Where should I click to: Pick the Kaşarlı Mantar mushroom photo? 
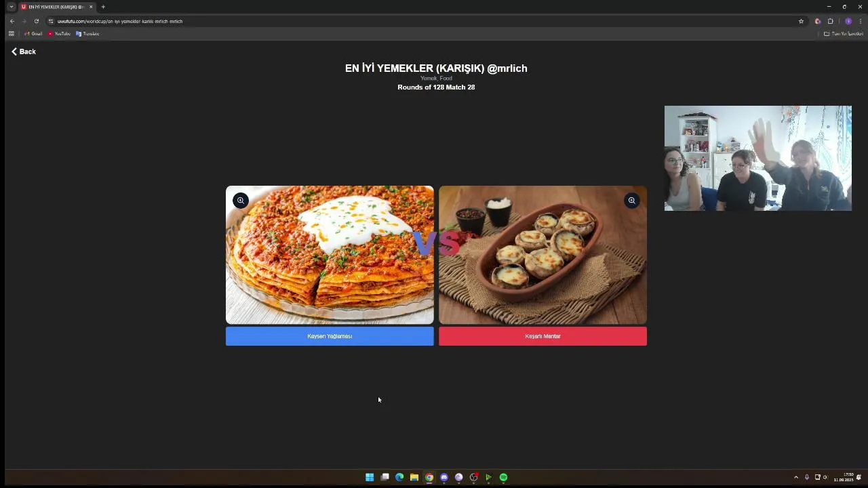[542, 255]
